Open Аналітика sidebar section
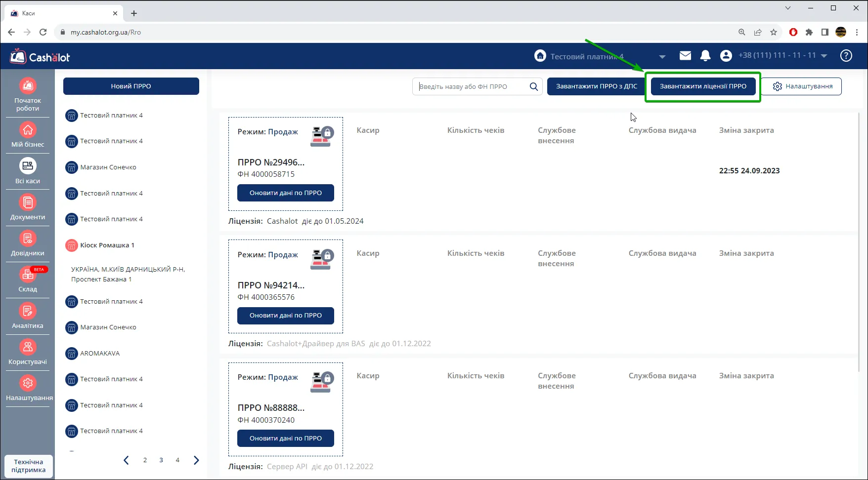Viewport: 868px width, 480px height. pos(28,316)
